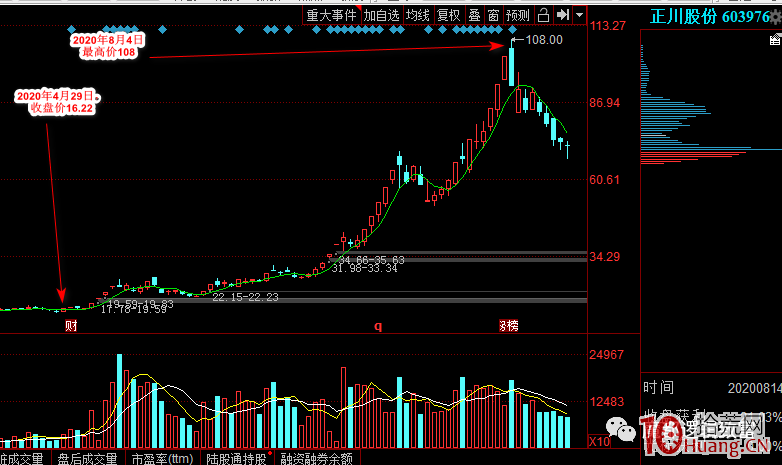Viewport: 782px width, 465px height.
Task: Switch to the 成交量 volume tab
Action: [22, 458]
